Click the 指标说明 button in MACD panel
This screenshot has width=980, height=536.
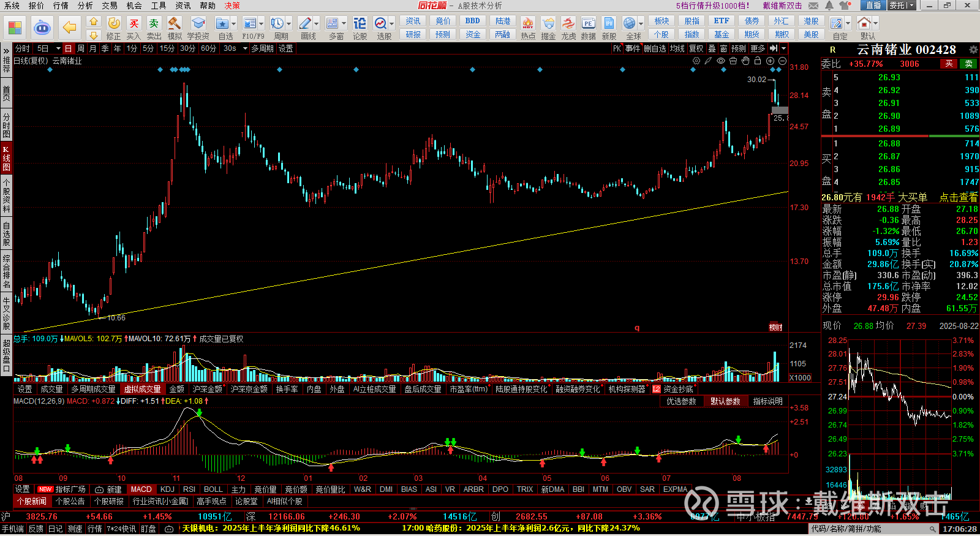pos(767,401)
